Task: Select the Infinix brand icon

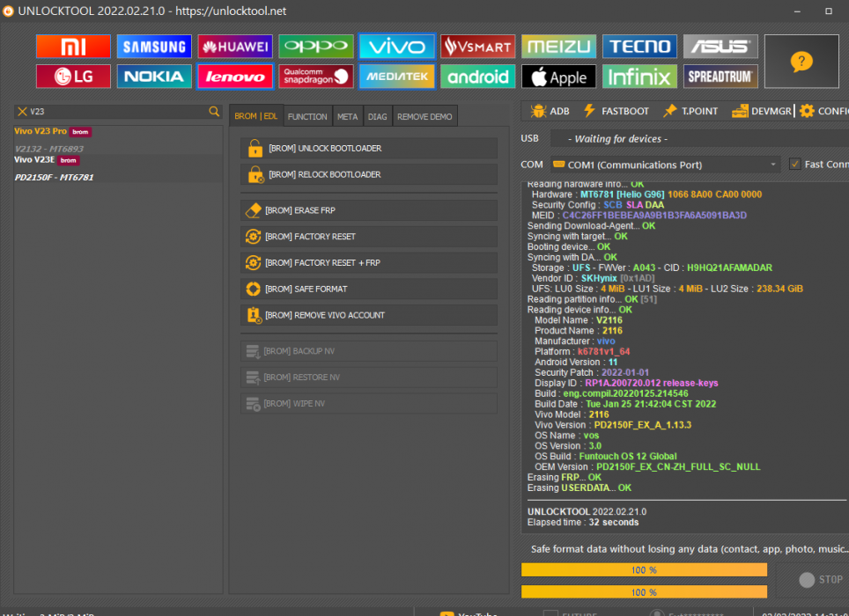Action: pos(639,77)
